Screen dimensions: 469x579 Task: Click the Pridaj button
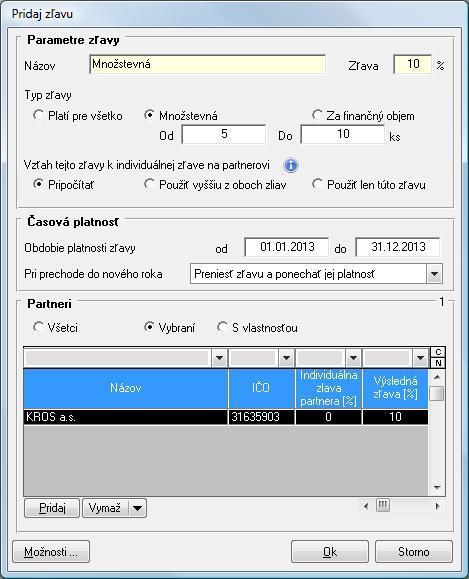52,508
